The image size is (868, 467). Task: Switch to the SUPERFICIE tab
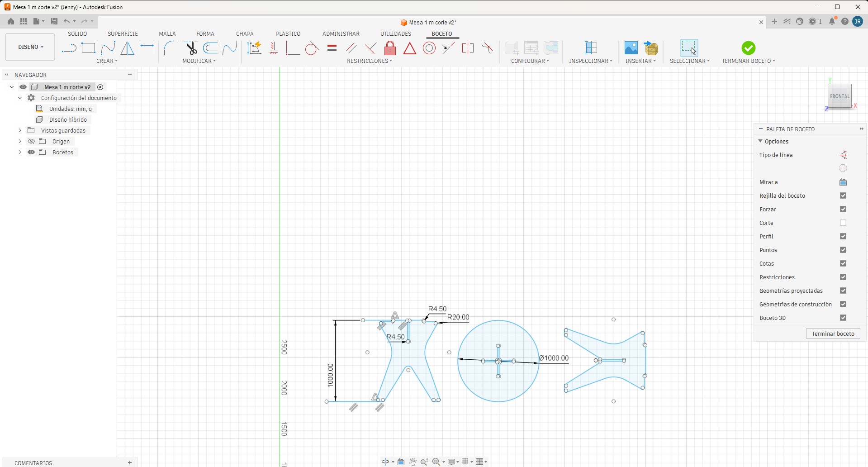[x=123, y=34]
